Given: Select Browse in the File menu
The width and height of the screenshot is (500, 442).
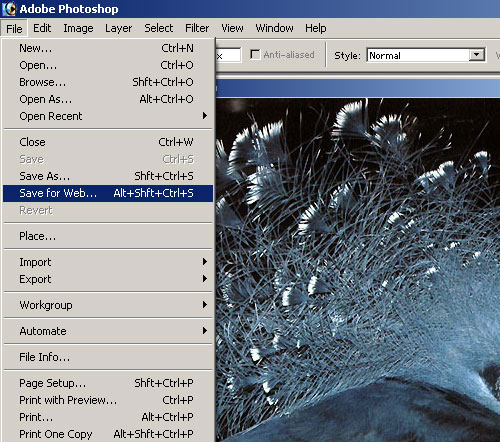Looking at the screenshot, I should click(108, 82).
